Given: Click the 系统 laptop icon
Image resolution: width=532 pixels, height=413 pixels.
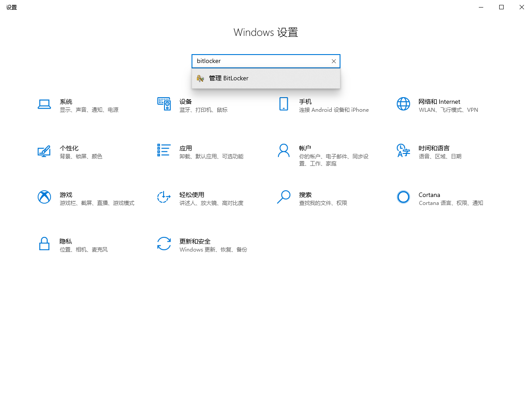Looking at the screenshot, I should [44, 104].
